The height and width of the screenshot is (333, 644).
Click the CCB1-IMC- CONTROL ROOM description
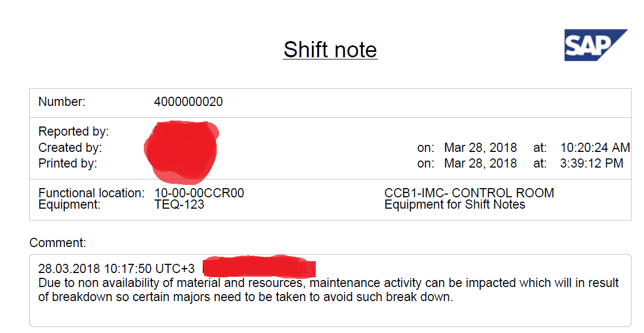[x=469, y=193]
